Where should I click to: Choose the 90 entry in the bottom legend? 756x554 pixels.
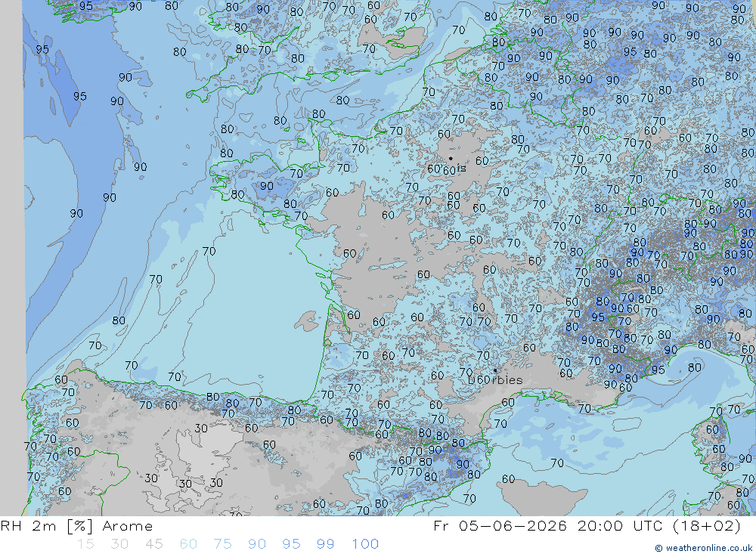click(x=257, y=544)
